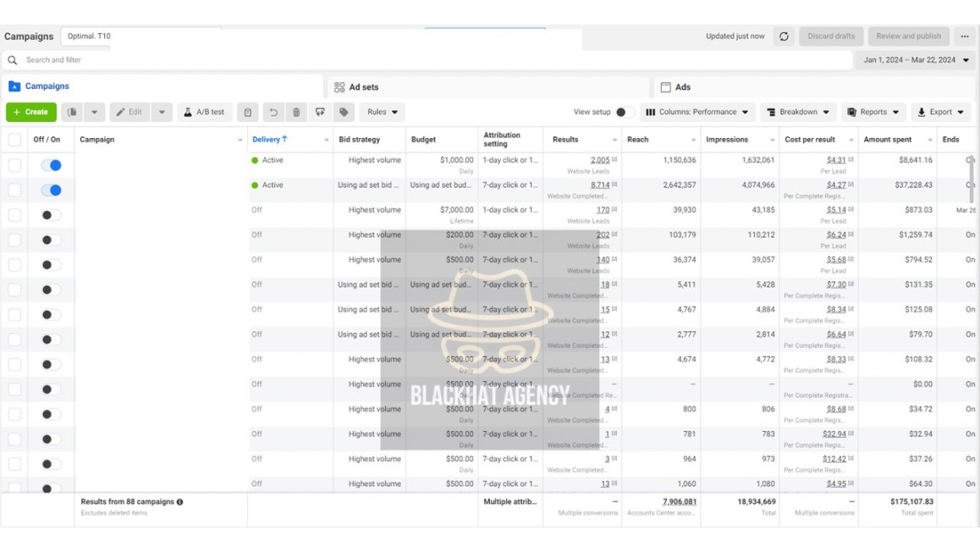This screenshot has height=552, width=980.
Task: Click the Campaigns folder icon
Action: click(x=14, y=86)
